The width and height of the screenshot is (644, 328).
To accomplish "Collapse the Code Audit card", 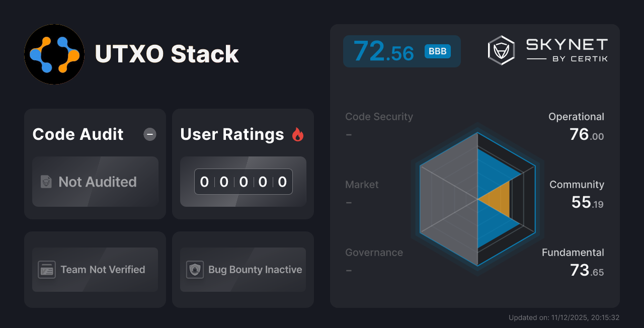I will [x=77, y=134].
